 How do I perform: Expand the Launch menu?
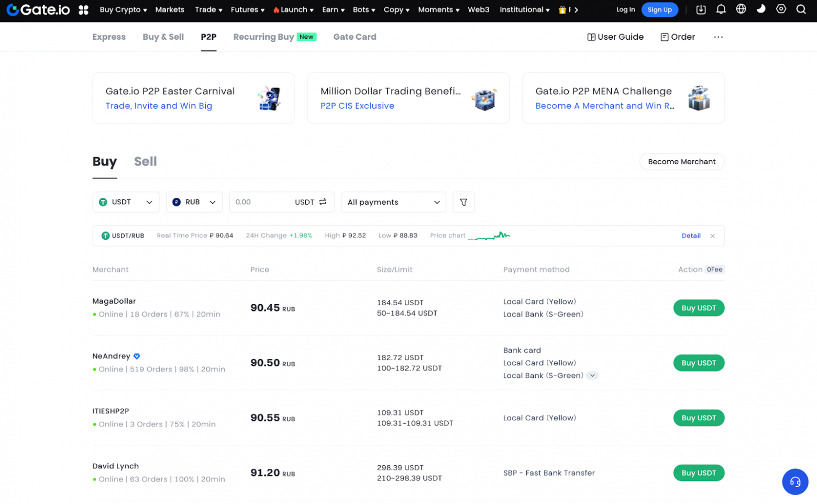pyautogui.click(x=293, y=10)
